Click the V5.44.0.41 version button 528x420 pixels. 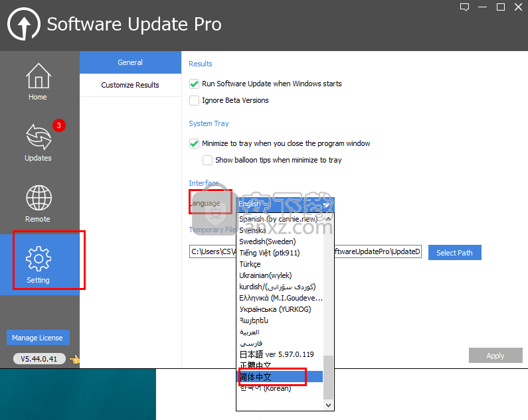point(39,359)
